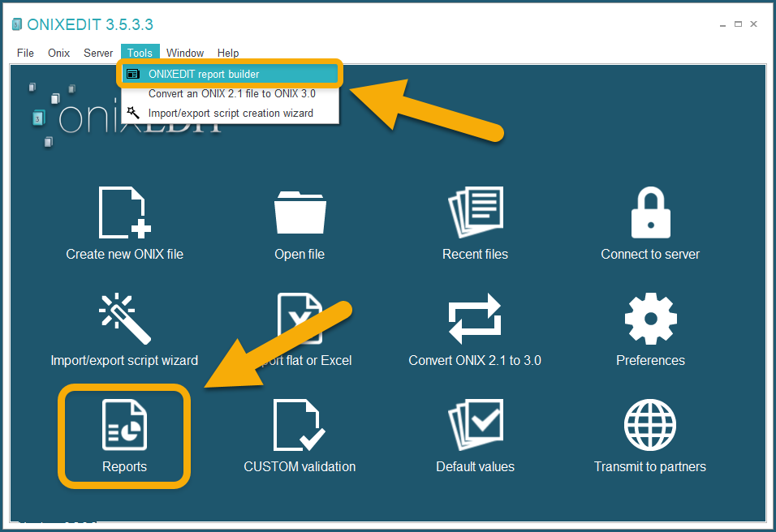
Task: Open the Reports icon
Action: pyautogui.click(x=124, y=425)
